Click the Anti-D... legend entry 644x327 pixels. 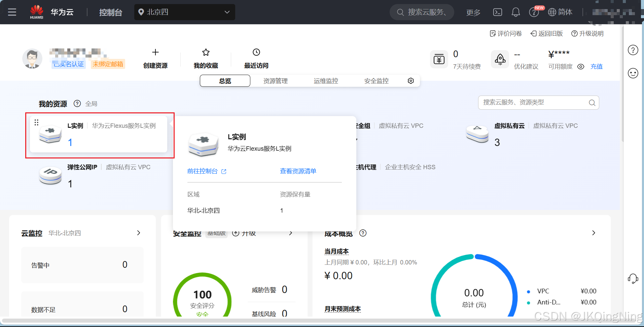tap(562, 302)
